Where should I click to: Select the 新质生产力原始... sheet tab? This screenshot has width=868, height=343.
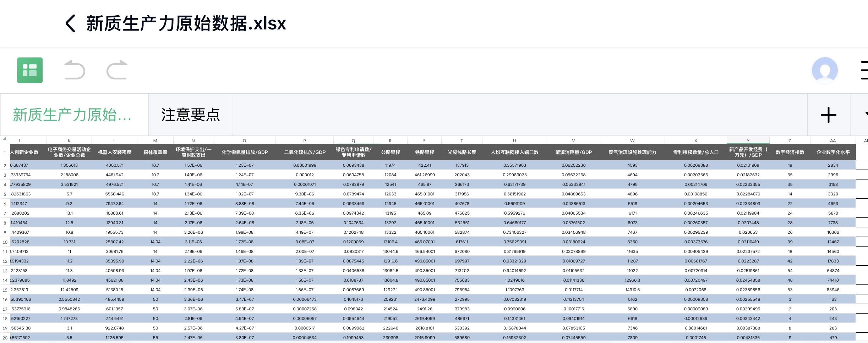[72, 115]
